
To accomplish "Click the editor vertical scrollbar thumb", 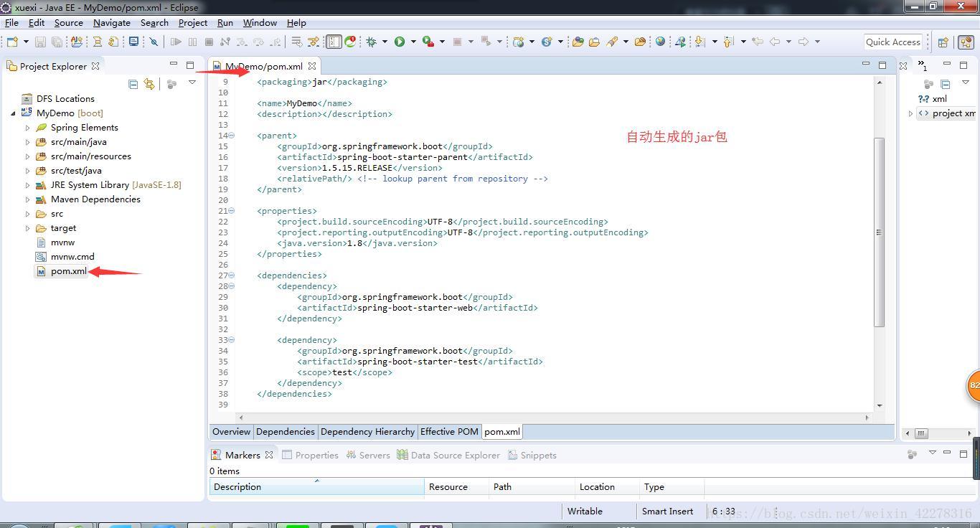I will (x=879, y=232).
